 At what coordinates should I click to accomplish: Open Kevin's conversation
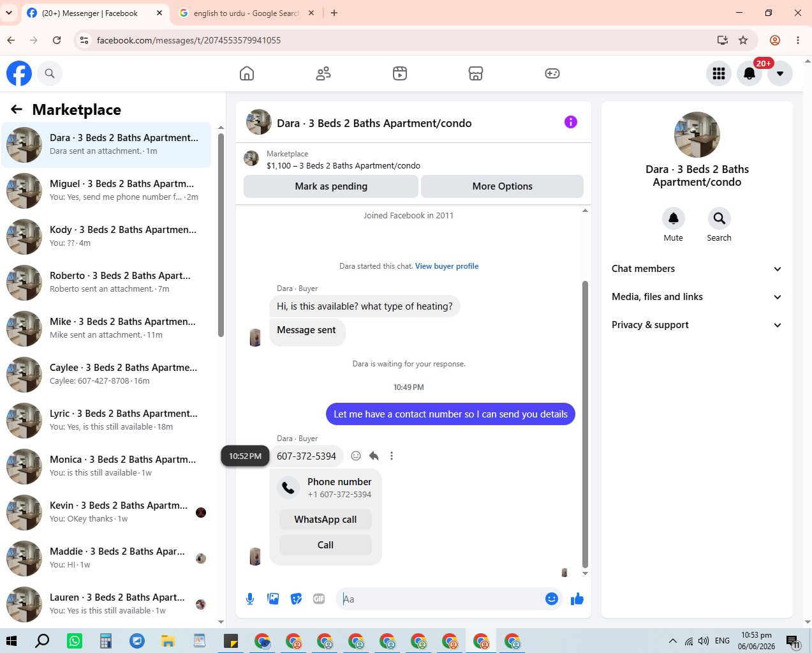(107, 513)
